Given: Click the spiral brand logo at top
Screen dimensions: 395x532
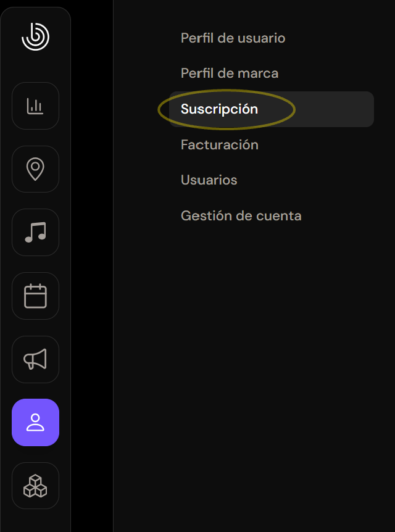Looking at the screenshot, I should pyautogui.click(x=35, y=36).
